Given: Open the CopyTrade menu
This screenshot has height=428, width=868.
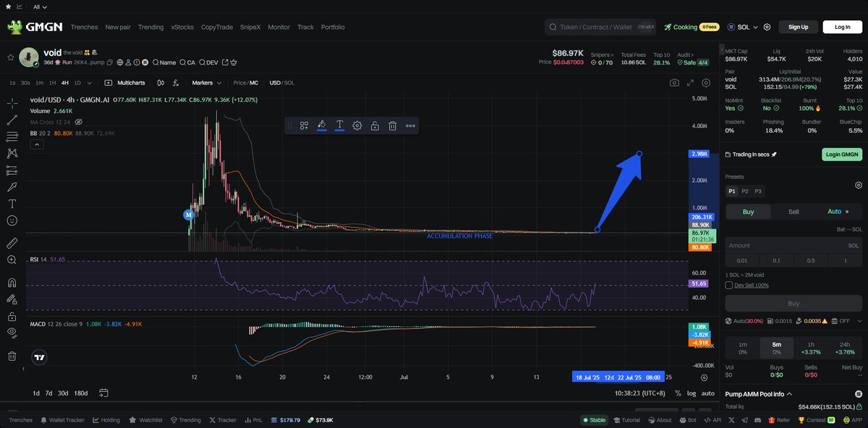Looking at the screenshot, I should click(217, 27).
